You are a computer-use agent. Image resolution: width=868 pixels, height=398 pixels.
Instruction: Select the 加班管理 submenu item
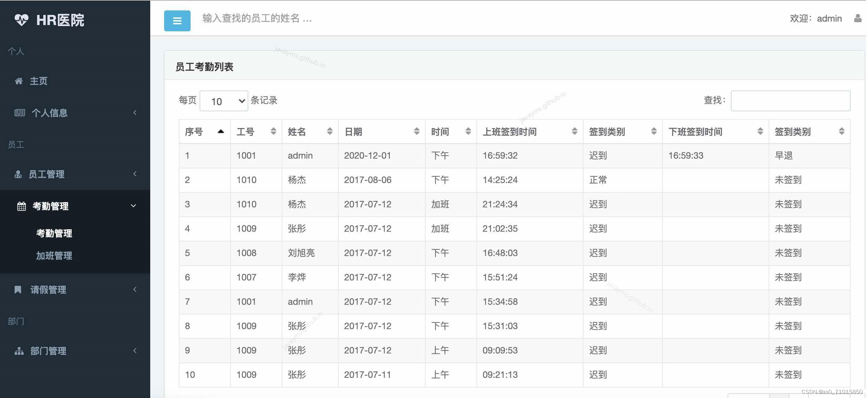(x=54, y=256)
